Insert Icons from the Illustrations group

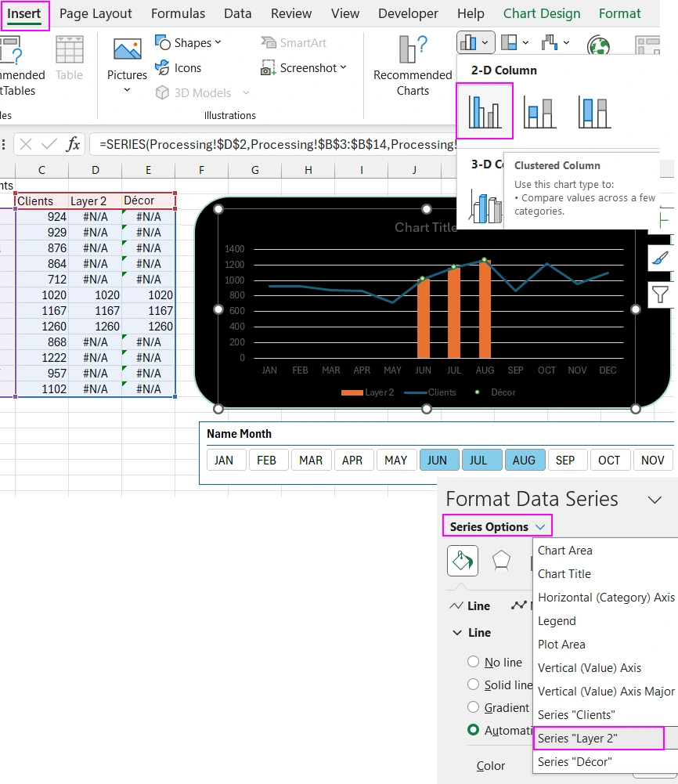pyautogui.click(x=186, y=67)
